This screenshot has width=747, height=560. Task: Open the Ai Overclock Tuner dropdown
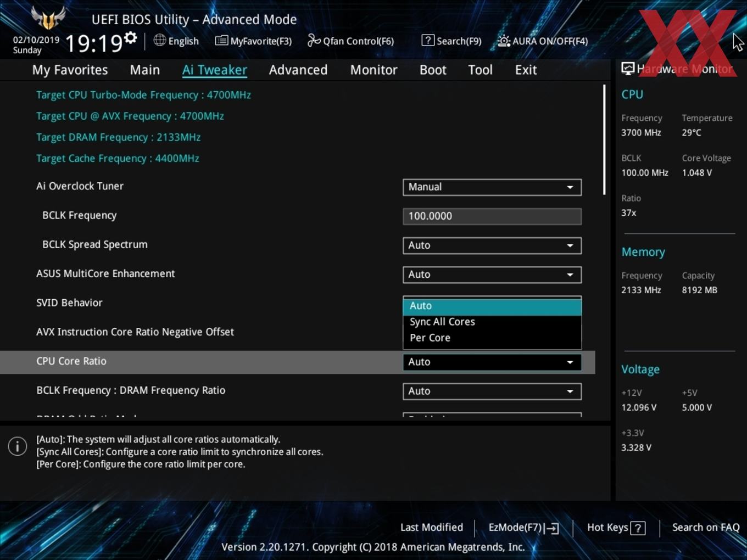492,187
